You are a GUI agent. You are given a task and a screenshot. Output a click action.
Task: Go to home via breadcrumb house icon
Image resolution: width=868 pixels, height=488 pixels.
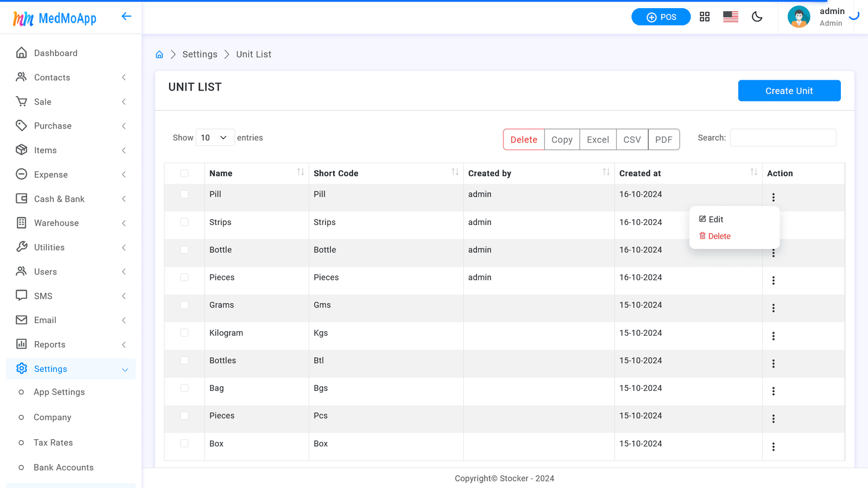coord(159,54)
